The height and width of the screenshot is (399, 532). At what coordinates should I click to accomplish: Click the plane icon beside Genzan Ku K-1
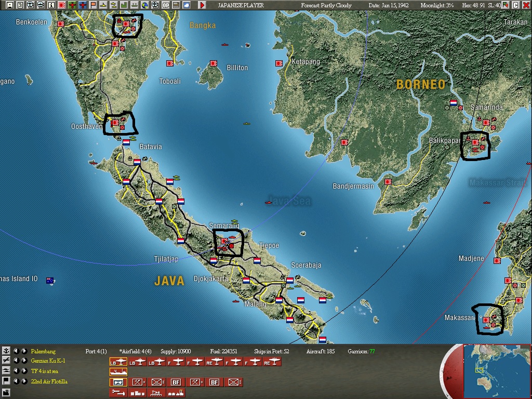6,361
